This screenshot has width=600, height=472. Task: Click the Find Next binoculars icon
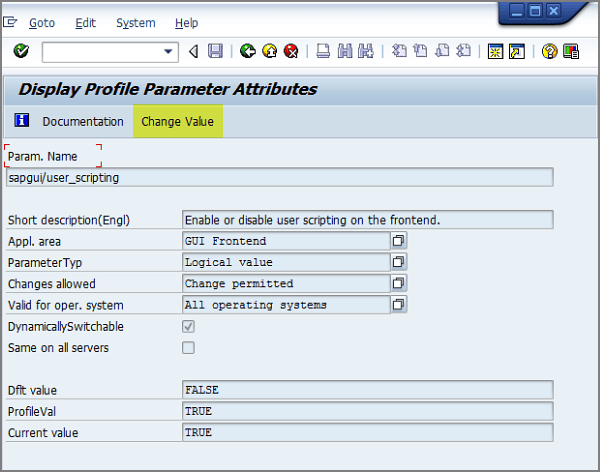tap(366, 51)
